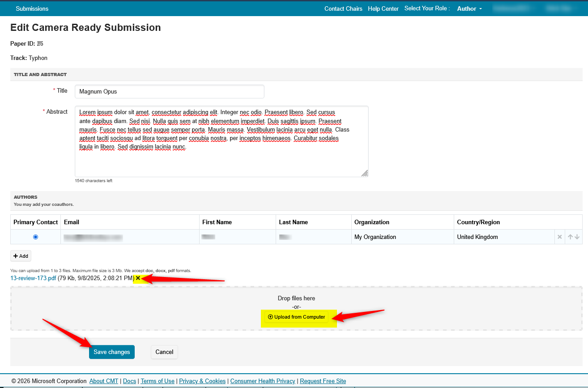
Task: Open the Privacy & Cookies link
Action: coord(202,381)
